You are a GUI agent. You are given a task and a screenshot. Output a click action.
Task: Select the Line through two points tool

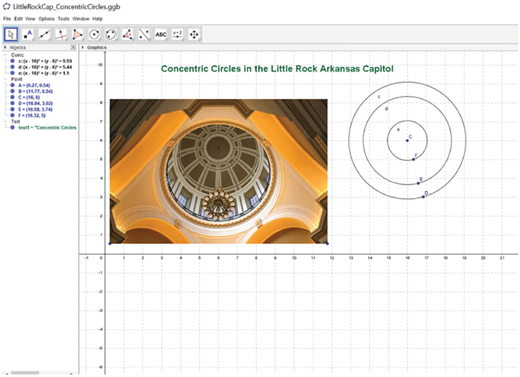pyautogui.click(x=44, y=34)
